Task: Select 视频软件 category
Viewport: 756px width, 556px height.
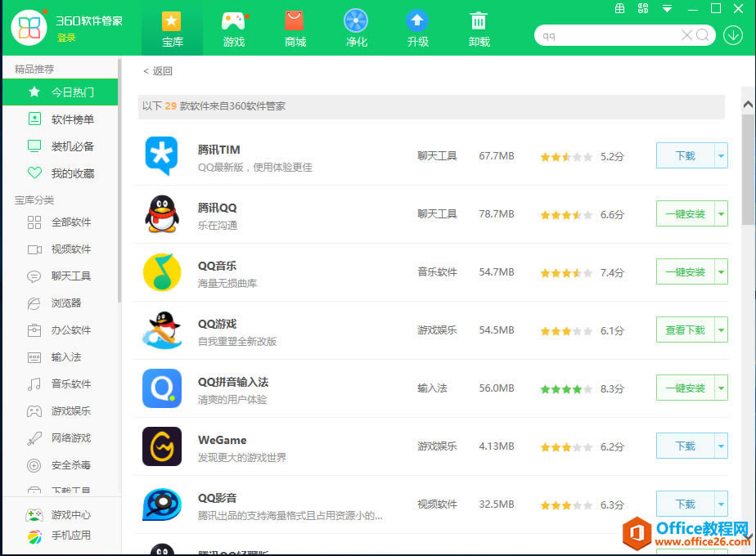Action: pyautogui.click(x=61, y=249)
